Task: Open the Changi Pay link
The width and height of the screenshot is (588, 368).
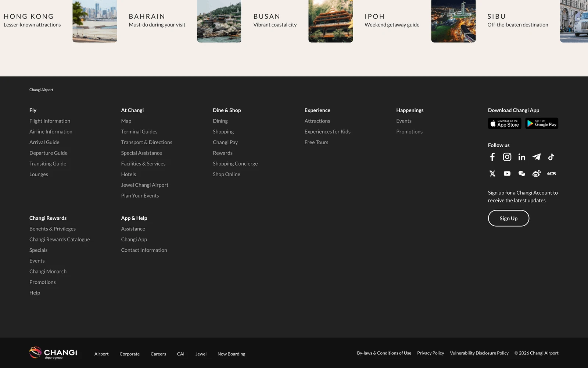Action: click(225, 142)
